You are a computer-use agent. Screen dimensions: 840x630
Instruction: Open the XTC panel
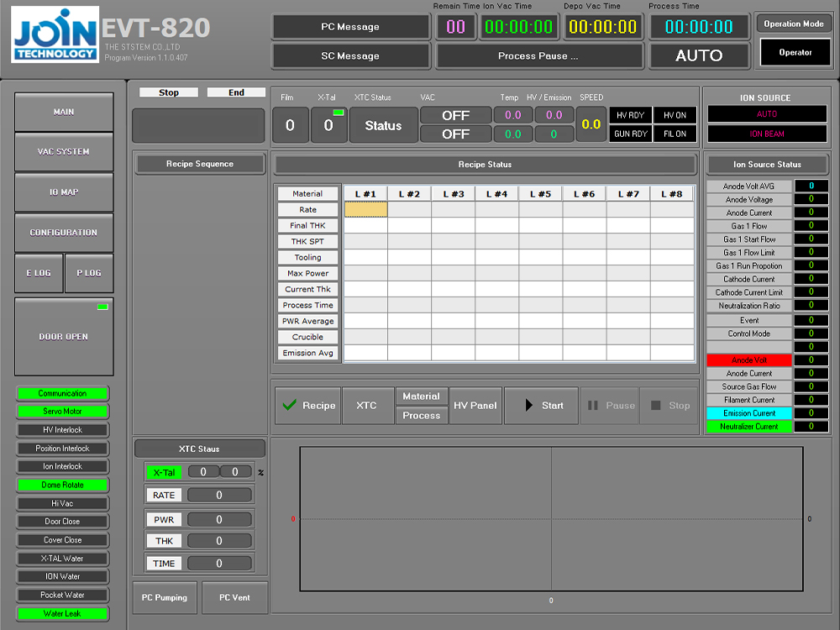point(368,405)
